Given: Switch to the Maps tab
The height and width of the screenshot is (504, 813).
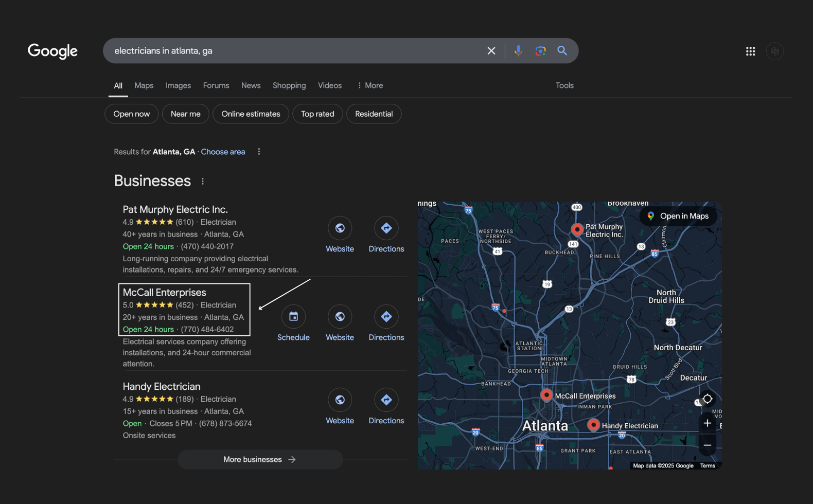Looking at the screenshot, I should point(144,85).
